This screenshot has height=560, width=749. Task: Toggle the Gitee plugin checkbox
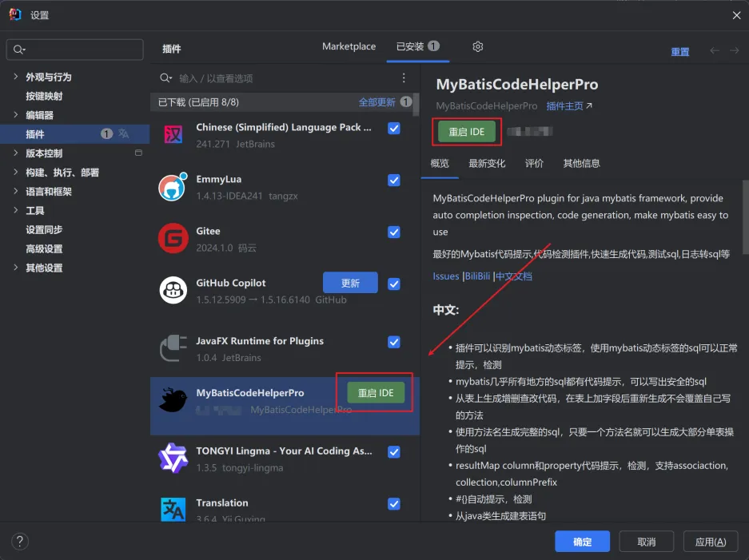point(394,232)
